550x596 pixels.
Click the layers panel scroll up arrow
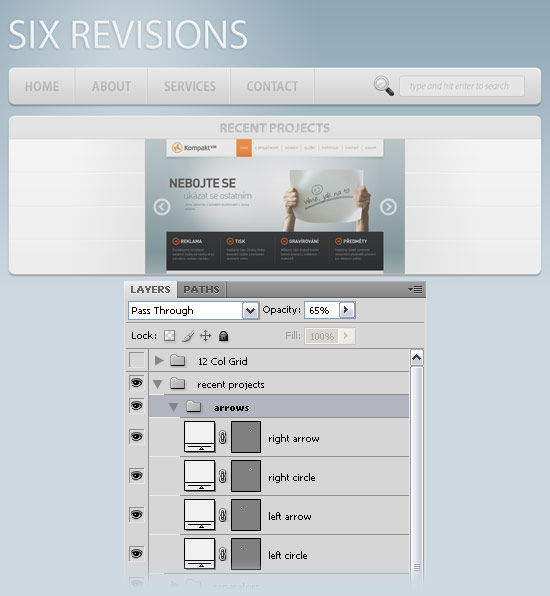417,358
